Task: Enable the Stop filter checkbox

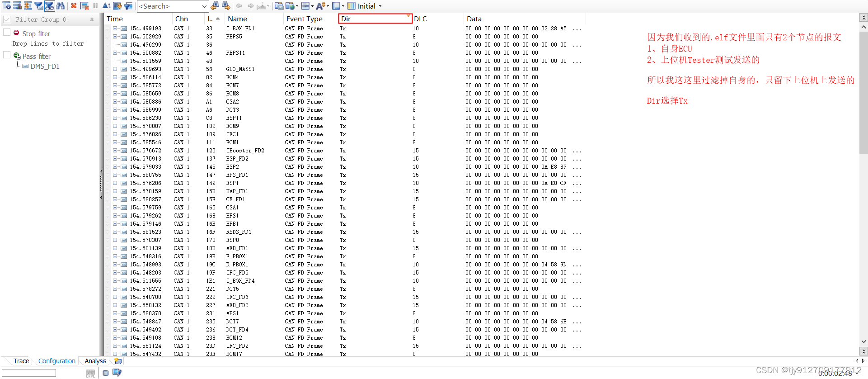Action: pos(7,32)
